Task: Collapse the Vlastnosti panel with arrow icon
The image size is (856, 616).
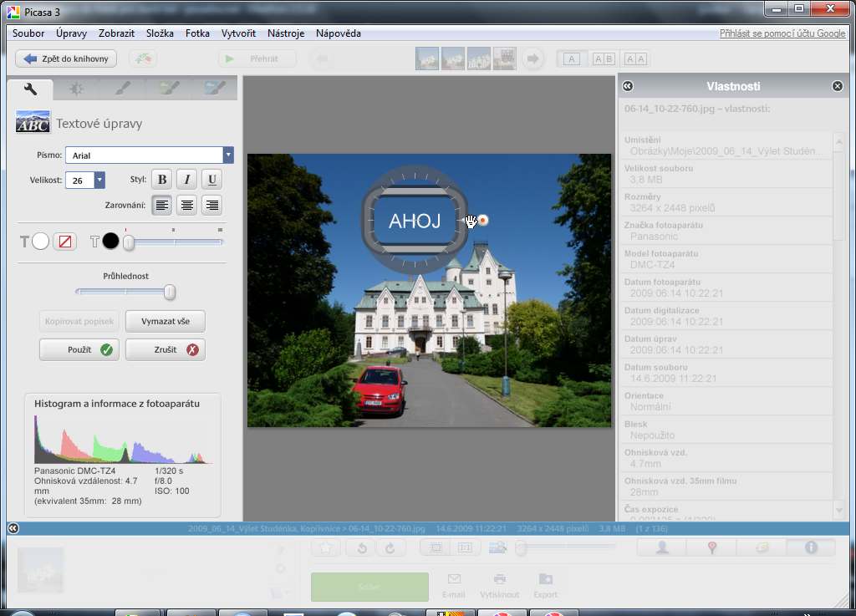Action: (628, 86)
